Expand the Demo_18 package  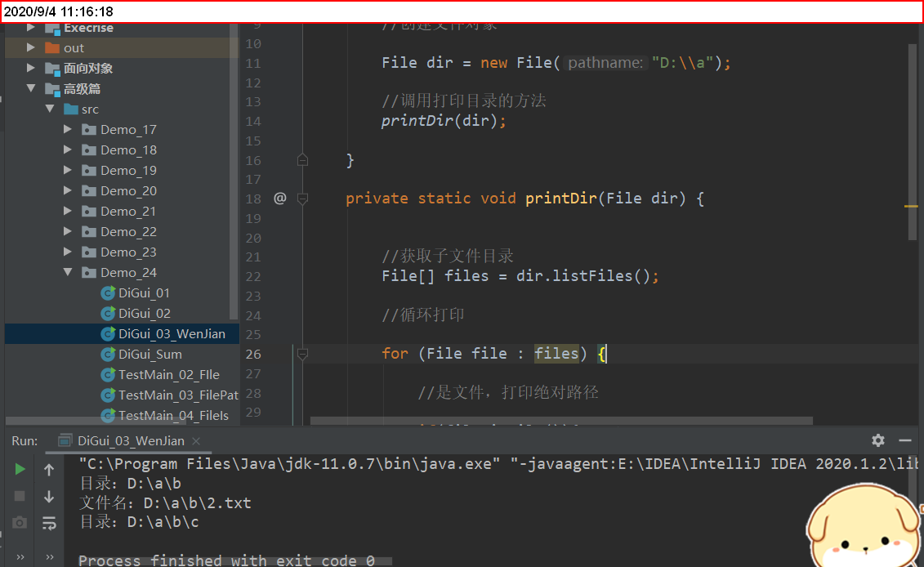coord(68,150)
